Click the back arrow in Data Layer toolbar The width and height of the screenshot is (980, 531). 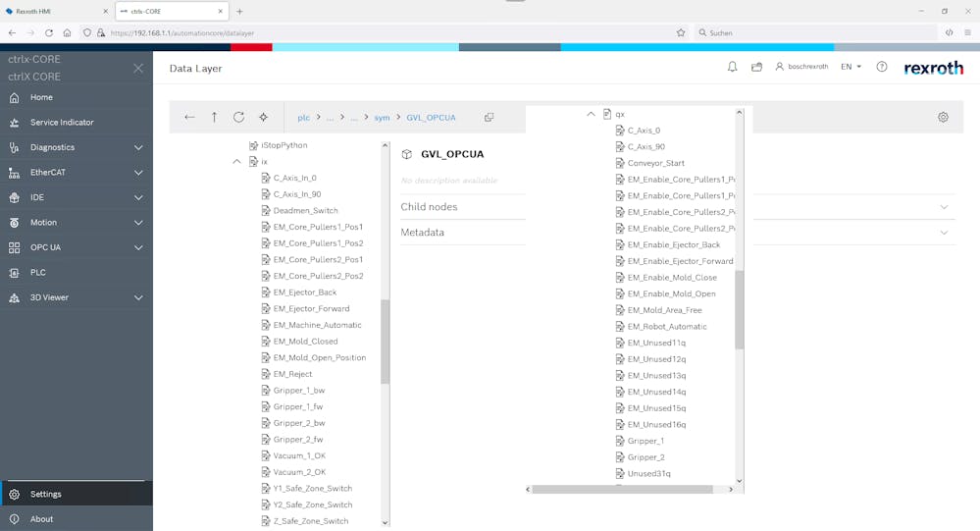tap(189, 117)
